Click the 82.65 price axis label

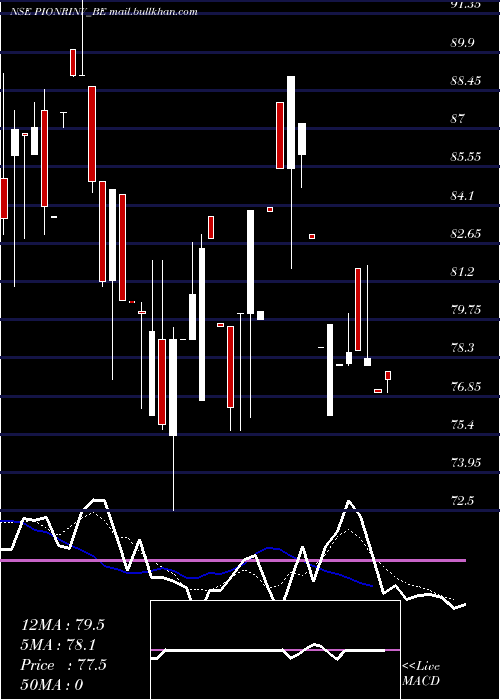(466, 233)
